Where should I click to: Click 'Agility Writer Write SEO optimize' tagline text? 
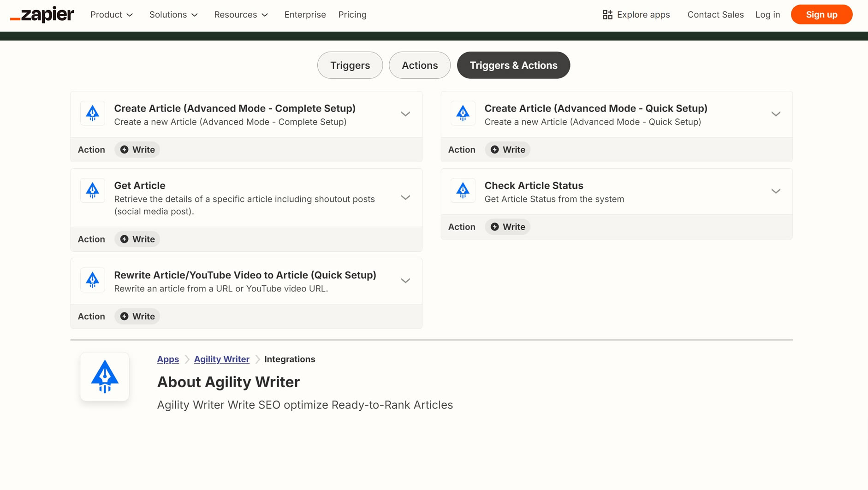coord(305,405)
